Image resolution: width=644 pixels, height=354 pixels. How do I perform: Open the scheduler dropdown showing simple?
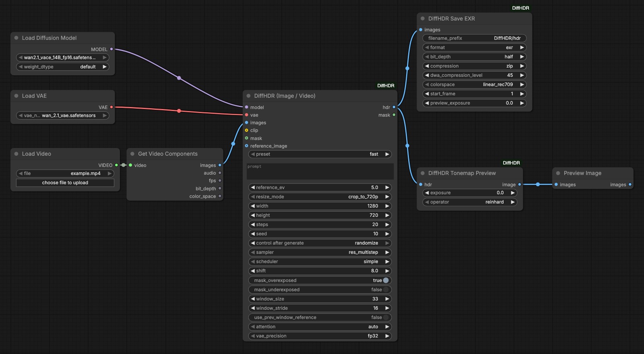pyautogui.click(x=320, y=261)
